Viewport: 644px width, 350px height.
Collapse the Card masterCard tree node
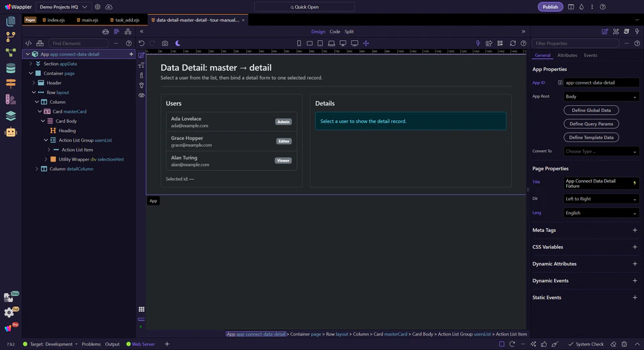(40, 111)
